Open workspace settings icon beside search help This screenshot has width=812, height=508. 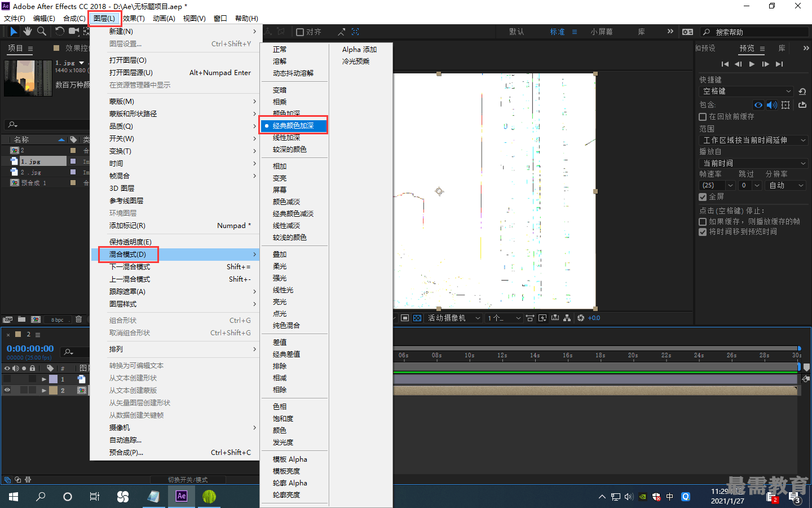click(x=688, y=32)
